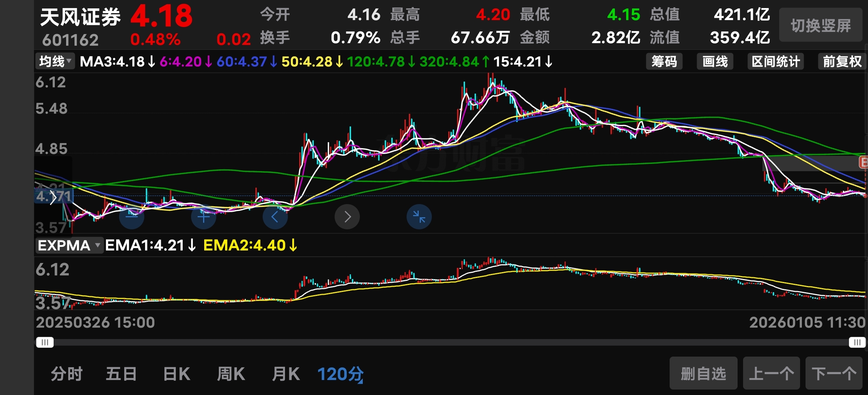Screen dimensions: 868x395
Task: Click the left-edge price label arrow
Action: click(53, 197)
